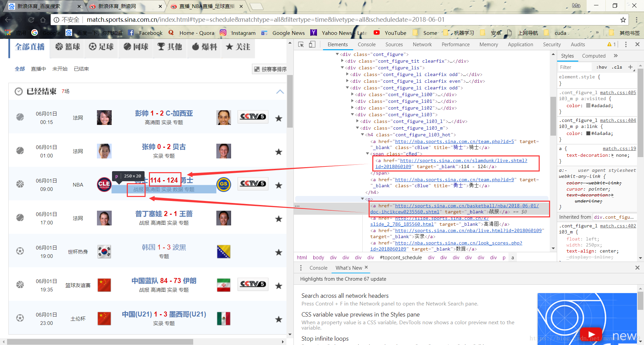Expand the cont_figure_tit clearfix node
This screenshot has height=345, width=644.
(x=342, y=61)
